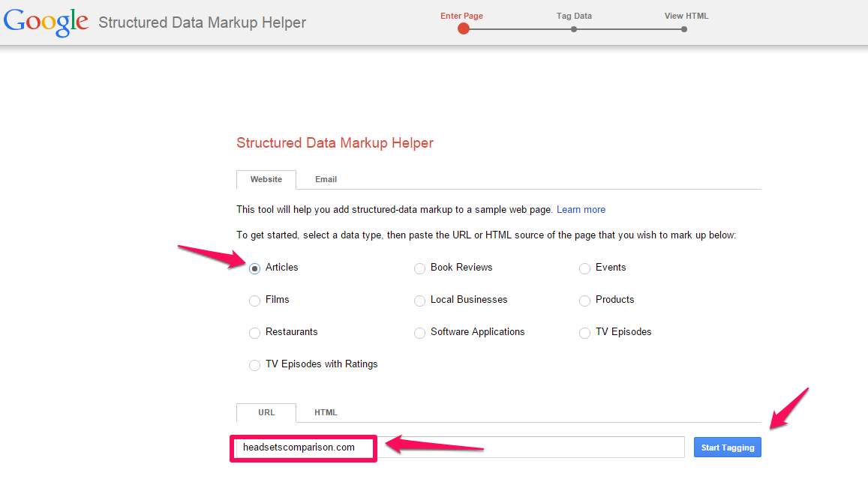
Task: Select the TV Episodes radio button
Action: (584, 333)
